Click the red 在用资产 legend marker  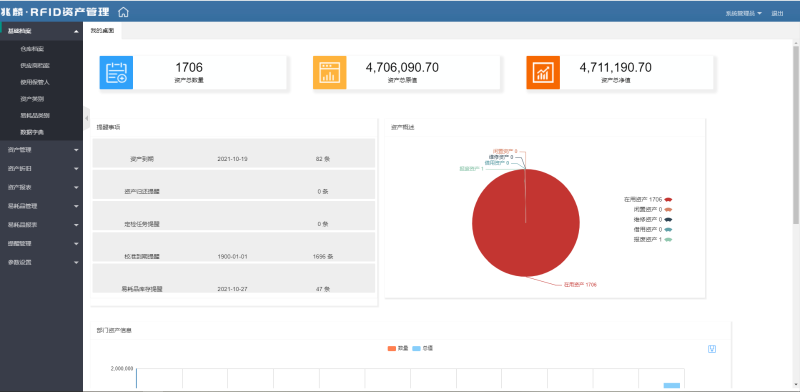pyautogui.click(x=668, y=200)
